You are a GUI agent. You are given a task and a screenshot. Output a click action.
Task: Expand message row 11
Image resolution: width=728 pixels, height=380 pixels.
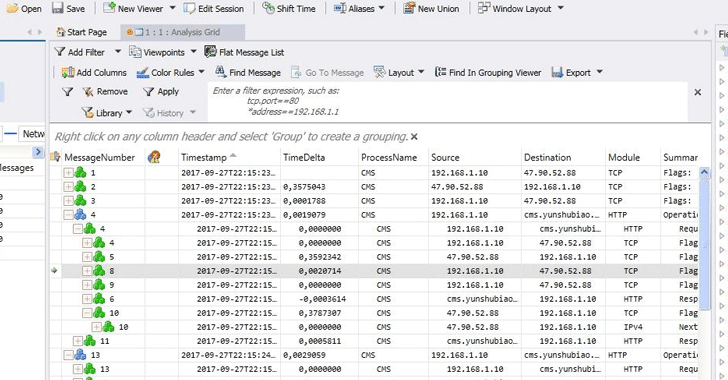pyautogui.click(x=78, y=341)
